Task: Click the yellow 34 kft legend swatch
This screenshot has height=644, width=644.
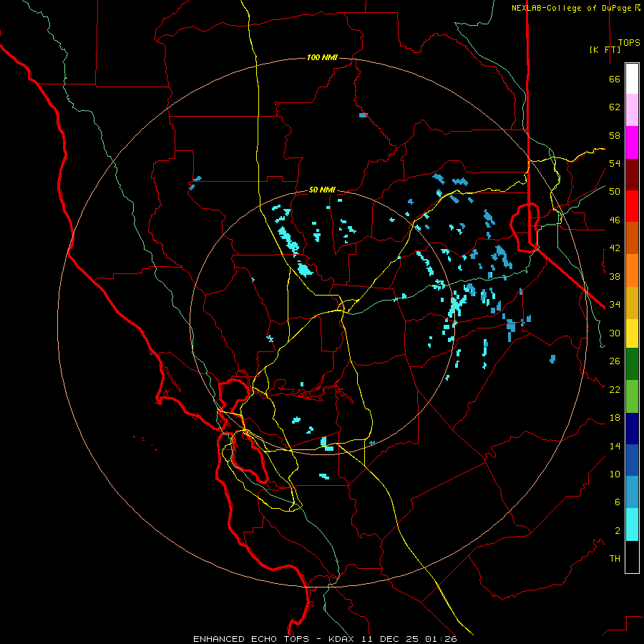Action: [x=632, y=333]
